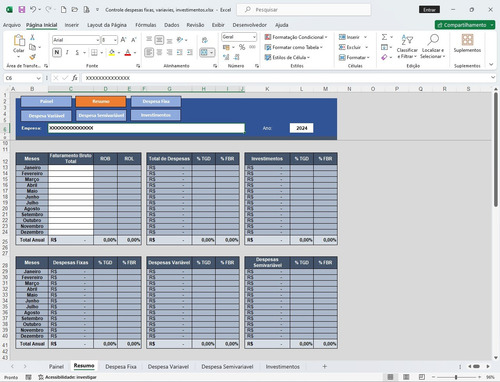Click the Colar paste icon
500x382 pixels.
click(x=19, y=40)
